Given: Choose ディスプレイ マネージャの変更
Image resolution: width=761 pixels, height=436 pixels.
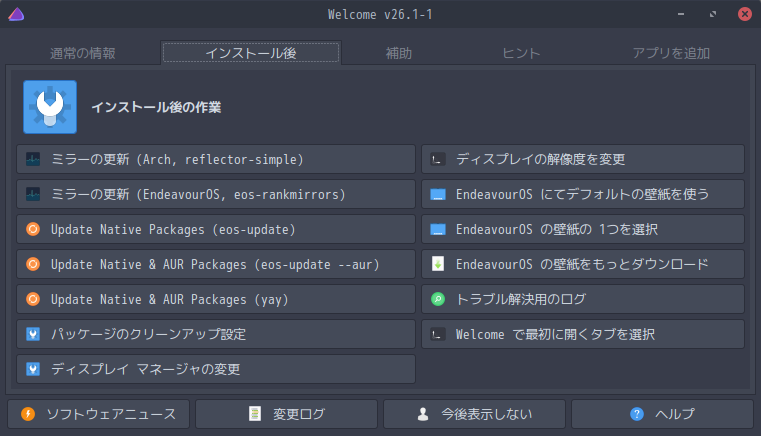Looking at the screenshot, I should [216, 369].
